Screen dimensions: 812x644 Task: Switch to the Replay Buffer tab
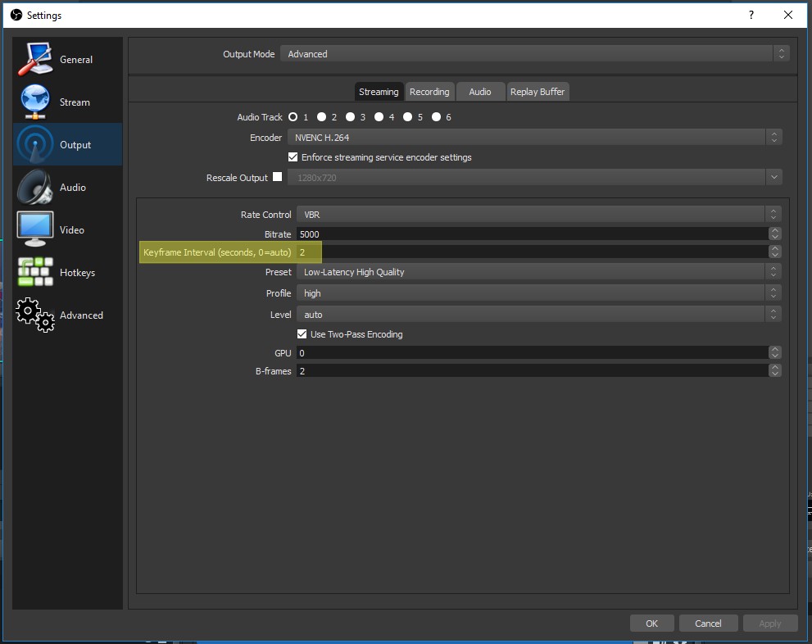tap(538, 92)
